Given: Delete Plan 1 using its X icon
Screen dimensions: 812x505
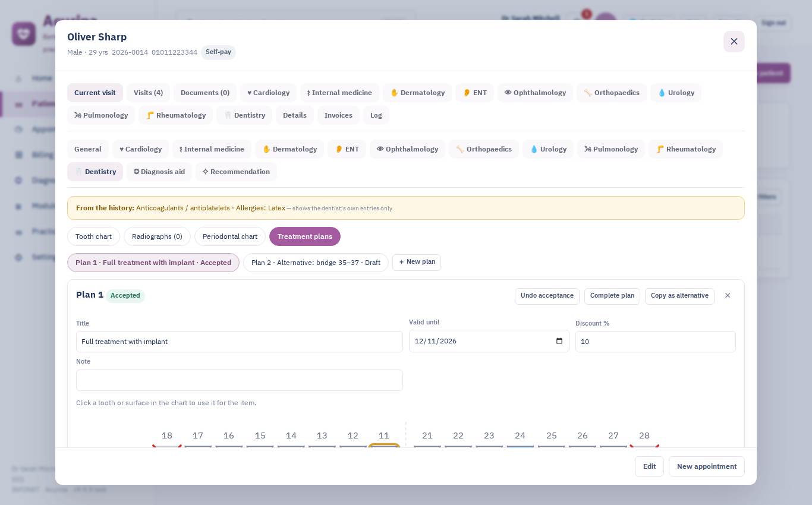Looking at the screenshot, I should pyautogui.click(x=728, y=295).
